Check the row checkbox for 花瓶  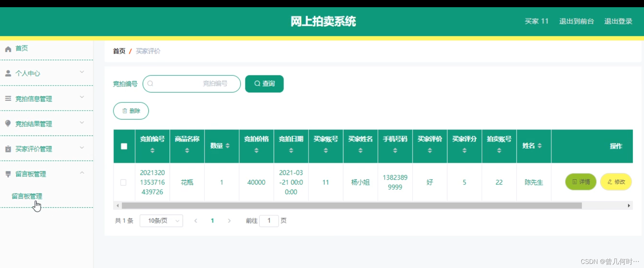pyautogui.click(x=123, y=182)
